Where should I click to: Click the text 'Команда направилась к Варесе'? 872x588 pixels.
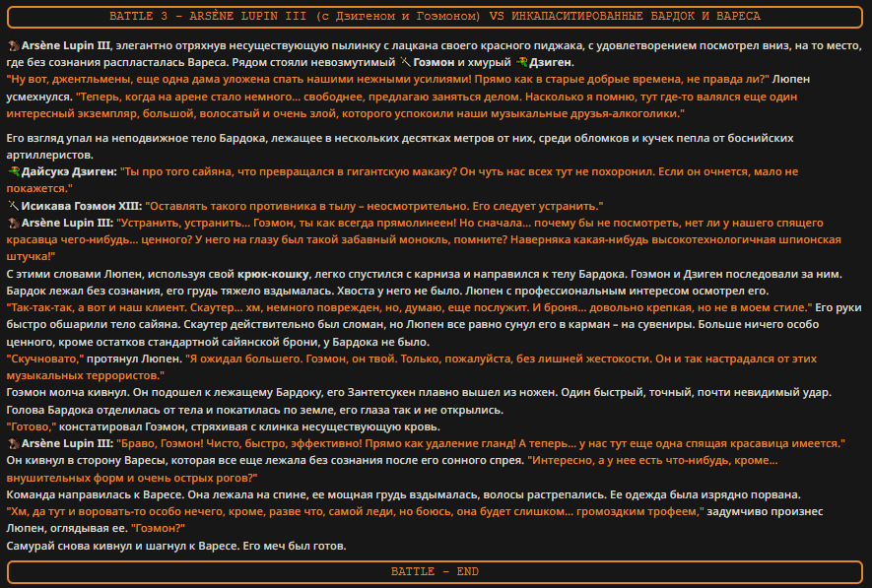96,494
